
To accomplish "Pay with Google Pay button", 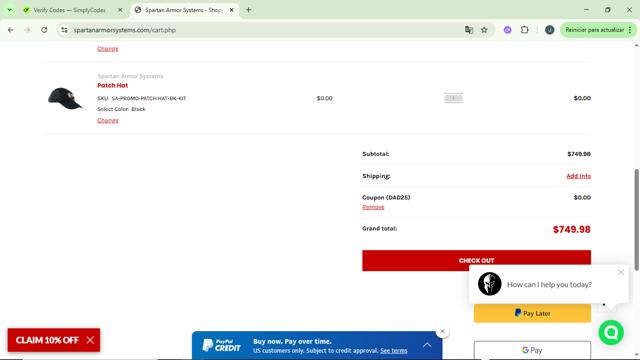I will [x=532, y=350].
